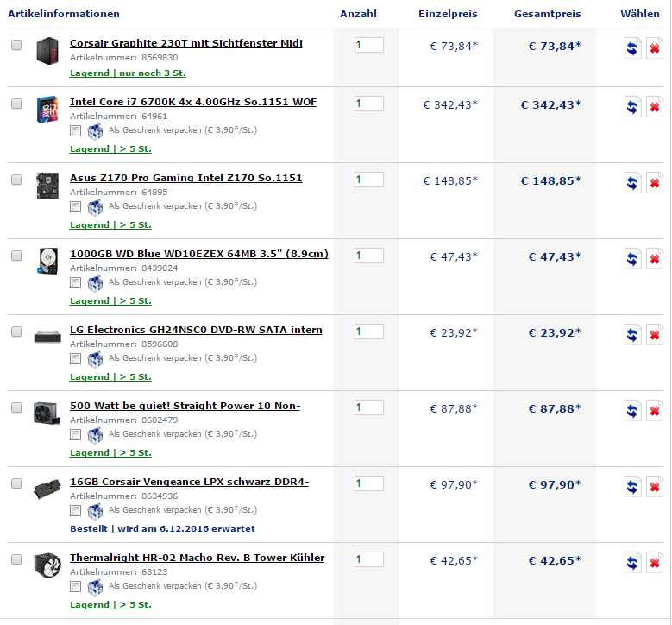Image resolution: width=672 pixels, height=625 pixels.
Task: Open 1000GB WD Blue WD10EZEX link
Action: tap(199, 254)
